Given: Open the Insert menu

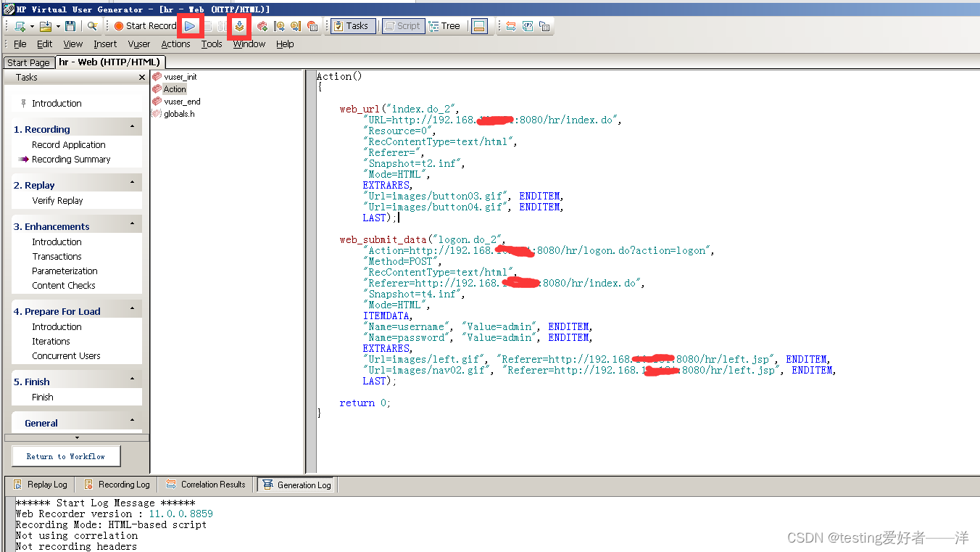Looking at the screenshot, I should (x=105, y=44).
